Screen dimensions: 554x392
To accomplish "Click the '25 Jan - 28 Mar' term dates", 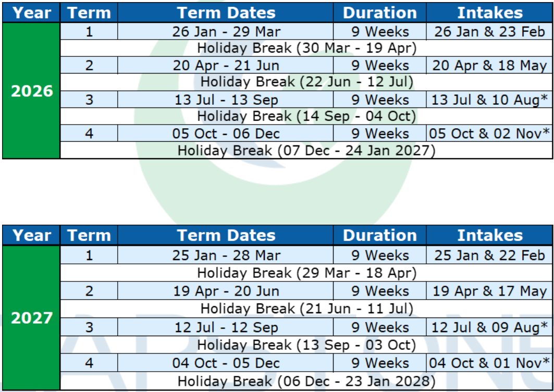I will click(x=226, y=255).
